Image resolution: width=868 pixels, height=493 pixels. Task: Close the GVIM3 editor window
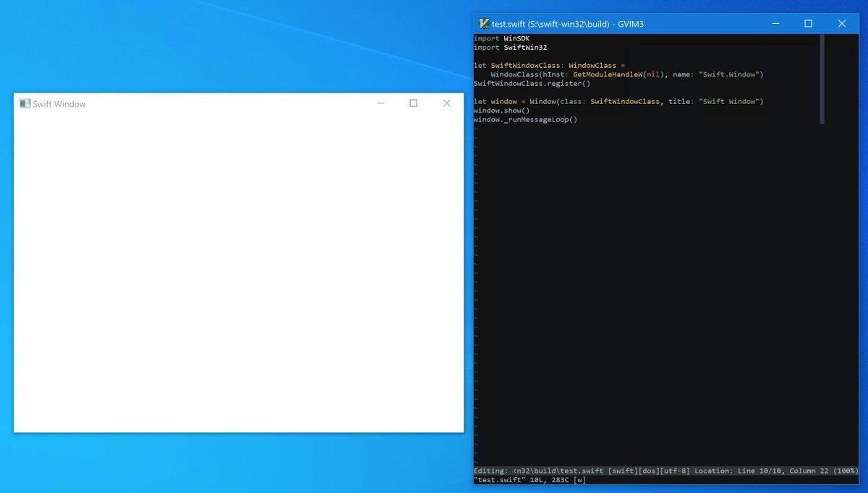(x=842, y=24)
